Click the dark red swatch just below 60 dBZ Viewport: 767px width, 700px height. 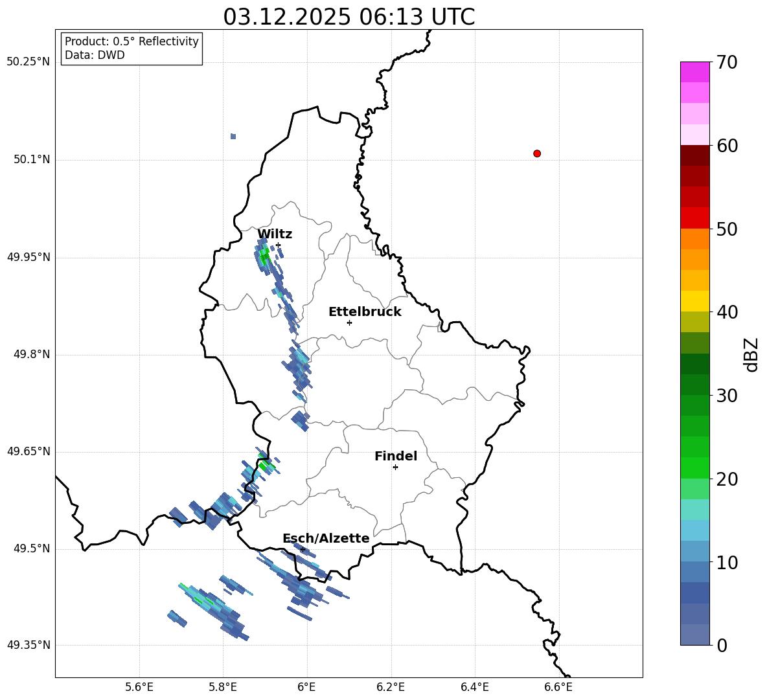pos(694,155)
